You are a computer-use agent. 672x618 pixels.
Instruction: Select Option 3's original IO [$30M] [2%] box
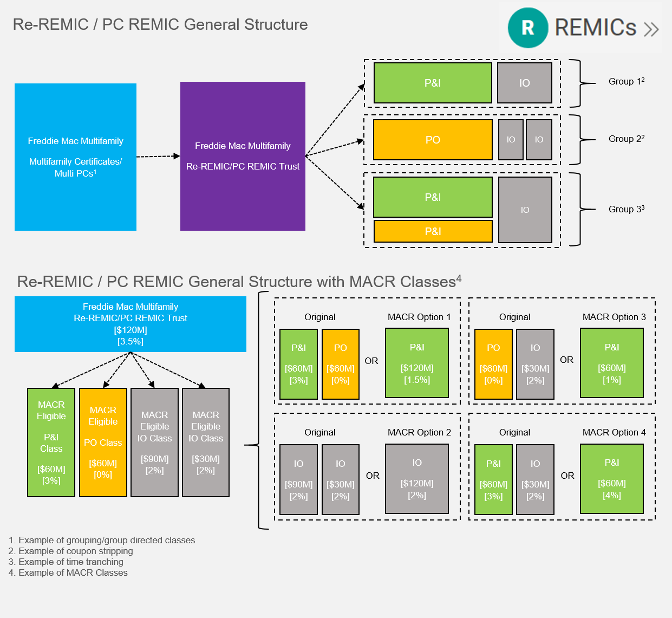[x=535, y=364]
